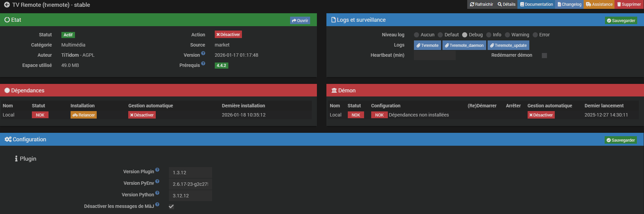The image size is (644, 214).
Task: Select the Debug log level
Action: click(465, 35)
